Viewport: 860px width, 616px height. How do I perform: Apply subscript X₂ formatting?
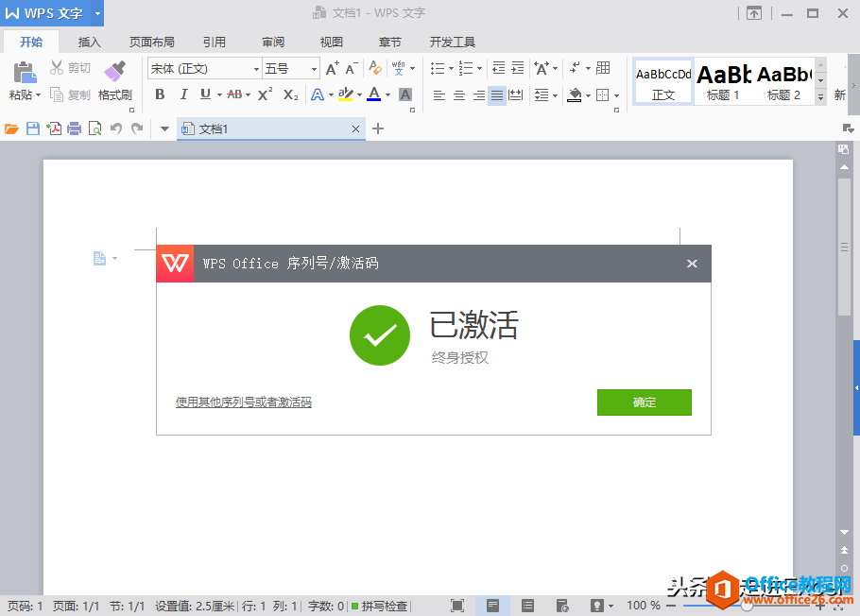click(x=290, y=94)
